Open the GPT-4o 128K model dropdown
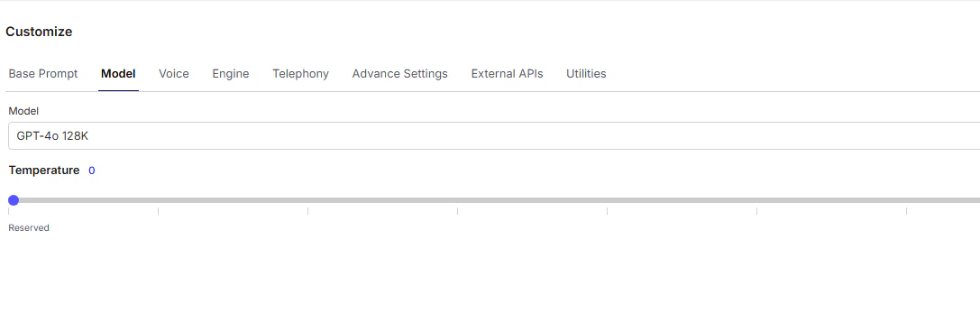The height and width of the screenshot is (332, 980). 494,135
